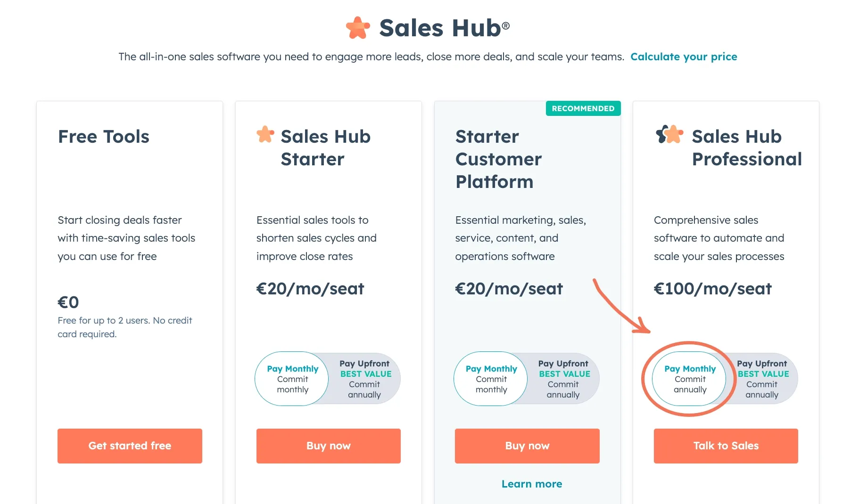
Task: Click the Sales Hub star logo in header
Action: coord(358,28)
